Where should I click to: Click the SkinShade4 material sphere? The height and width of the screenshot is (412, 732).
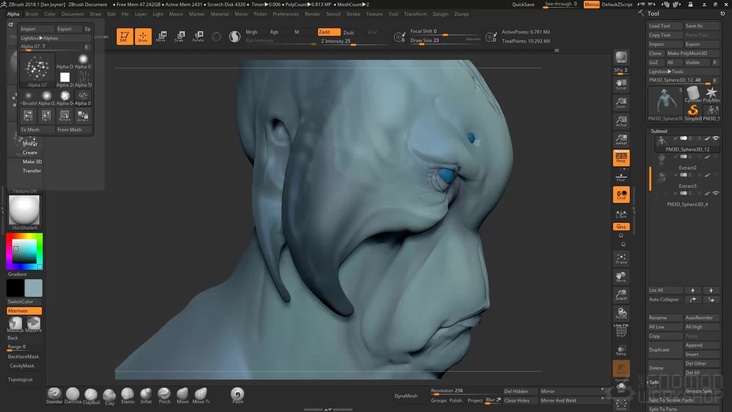point(23,210)
